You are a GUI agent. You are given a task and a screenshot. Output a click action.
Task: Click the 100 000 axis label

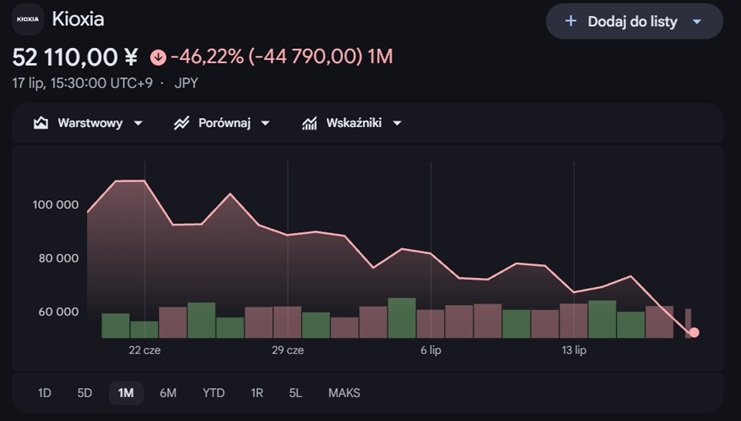[x=56, y=205]
